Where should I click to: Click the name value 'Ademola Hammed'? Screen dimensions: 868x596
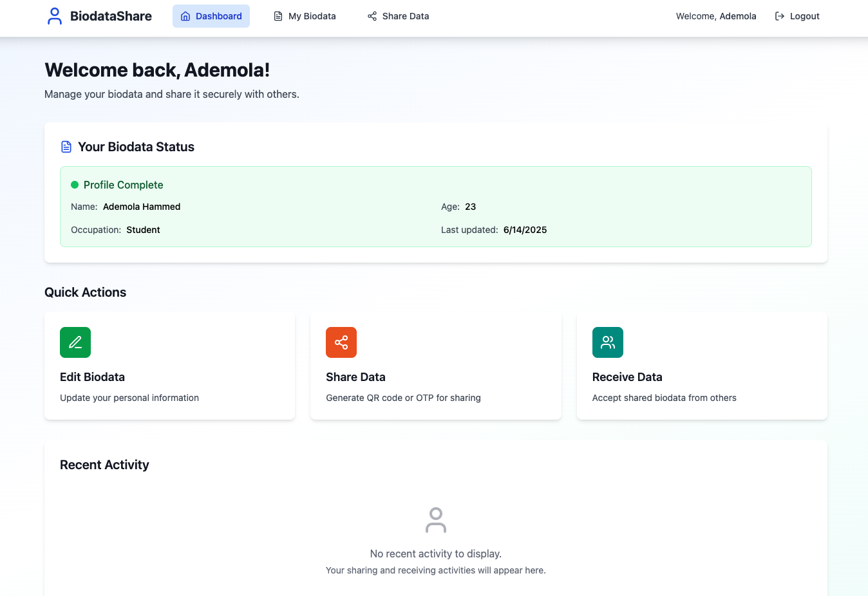coord(142,207)
